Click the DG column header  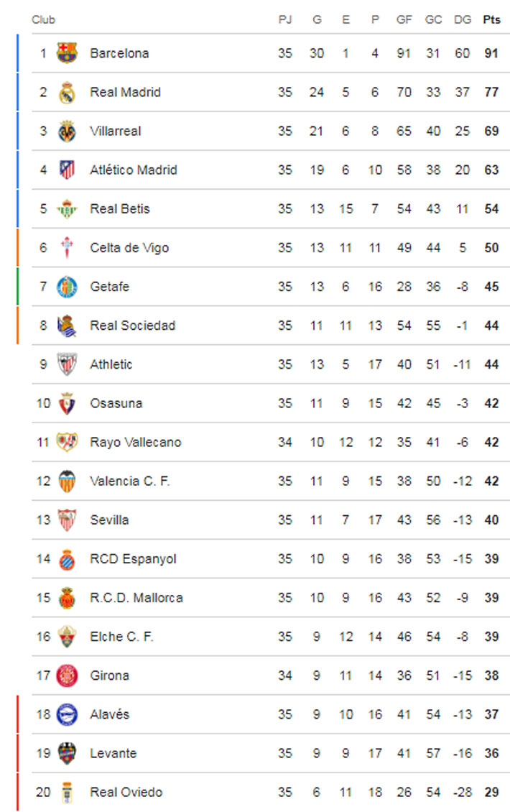[463, 19]
